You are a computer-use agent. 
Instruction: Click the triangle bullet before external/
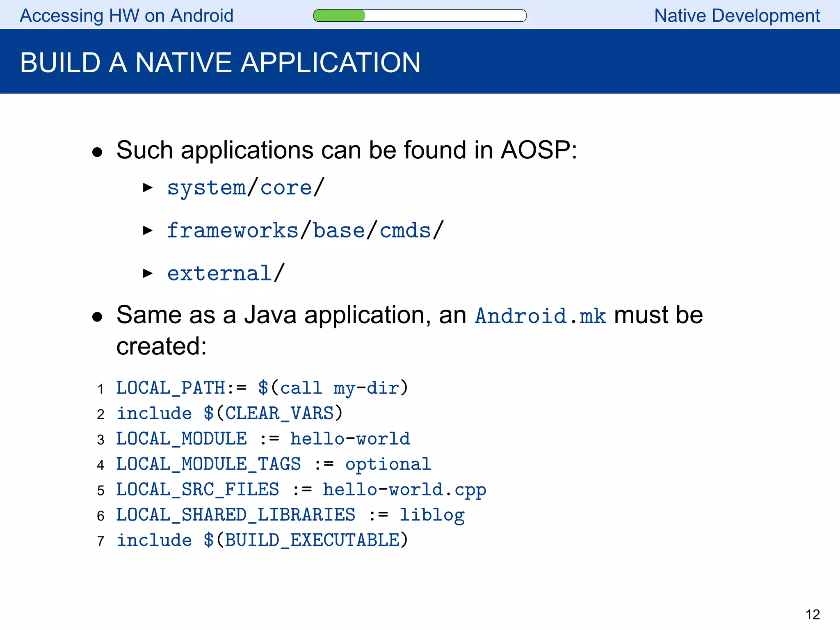148,273
